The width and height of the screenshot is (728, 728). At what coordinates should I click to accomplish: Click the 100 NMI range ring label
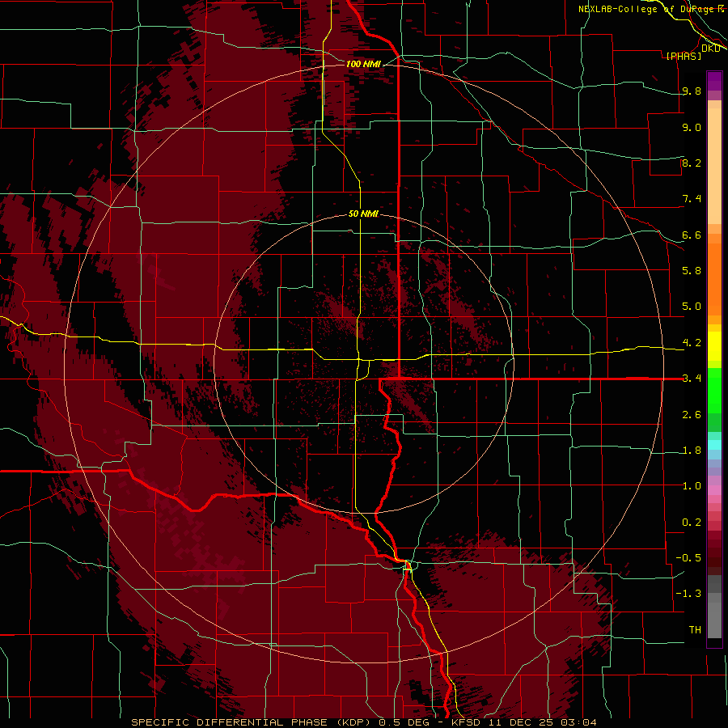(363, 64)
